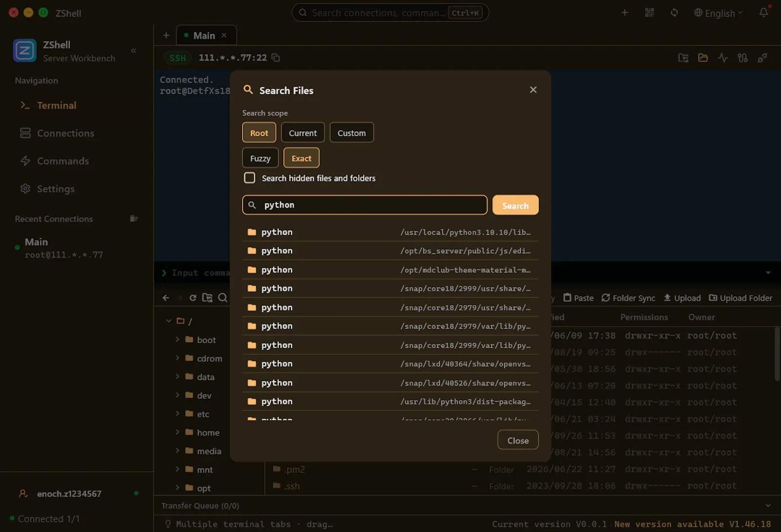
Task: Close the Main tab
Action: (x=224, y=35)
